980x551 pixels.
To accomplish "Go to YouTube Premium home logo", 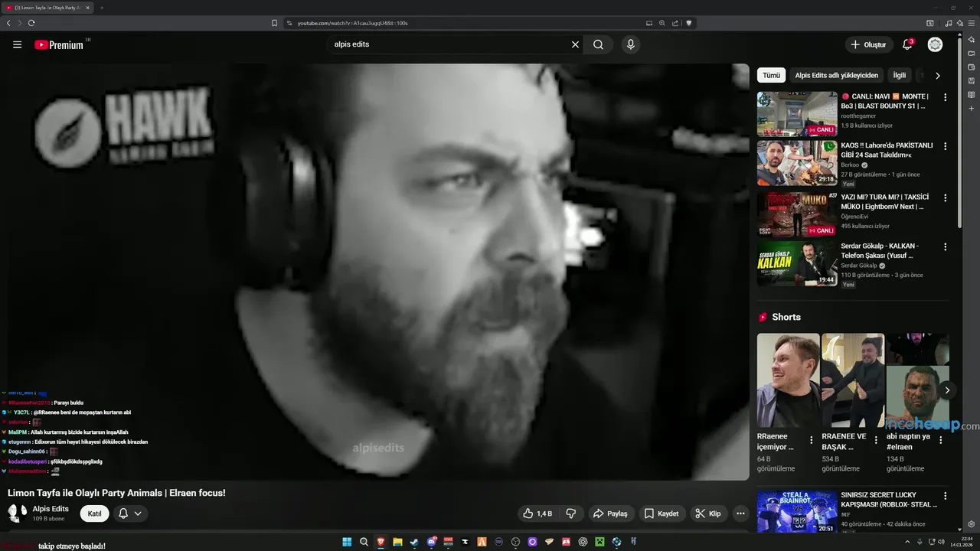I will point(60,44).
